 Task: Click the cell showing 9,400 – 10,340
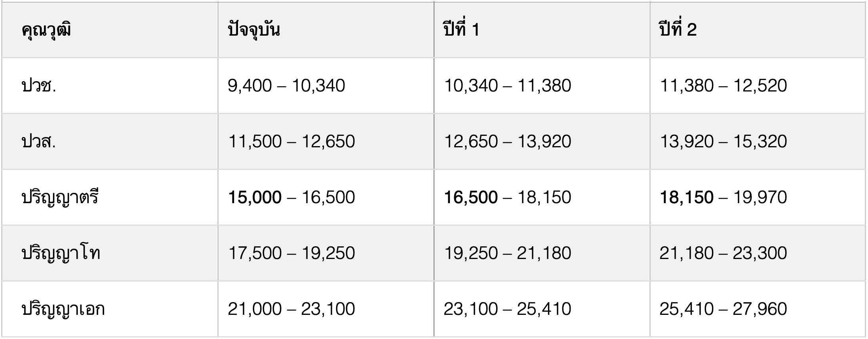click(x=286, y=86)
